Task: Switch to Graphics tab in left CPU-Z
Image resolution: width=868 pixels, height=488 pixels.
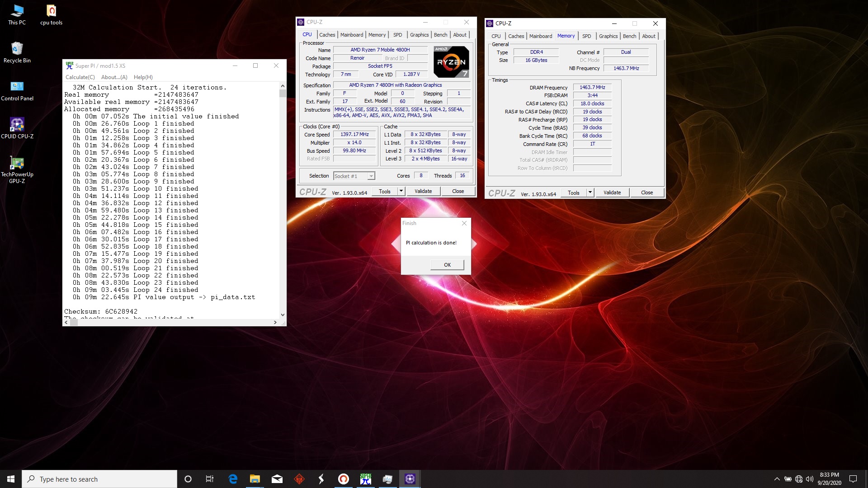Action: click(x=420, y=35)
